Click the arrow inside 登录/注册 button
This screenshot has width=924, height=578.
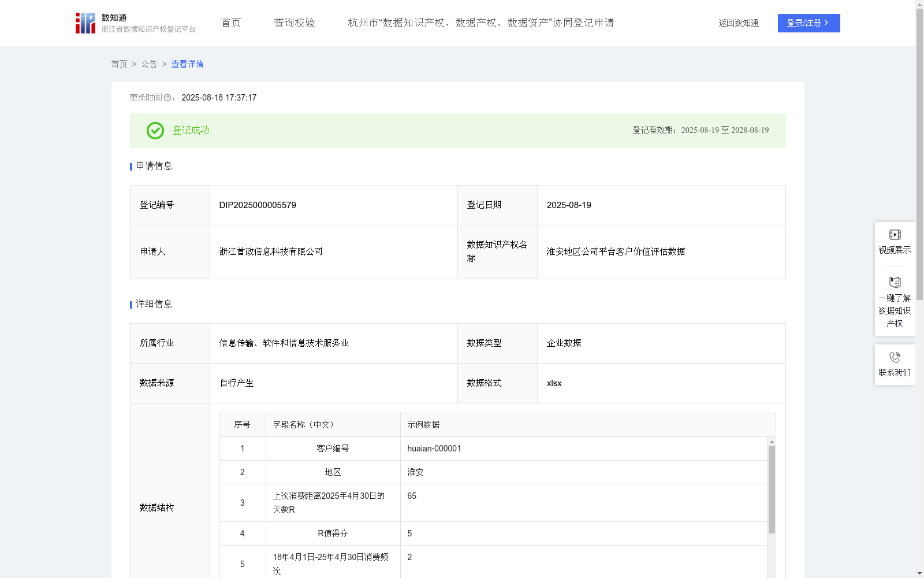826,23
